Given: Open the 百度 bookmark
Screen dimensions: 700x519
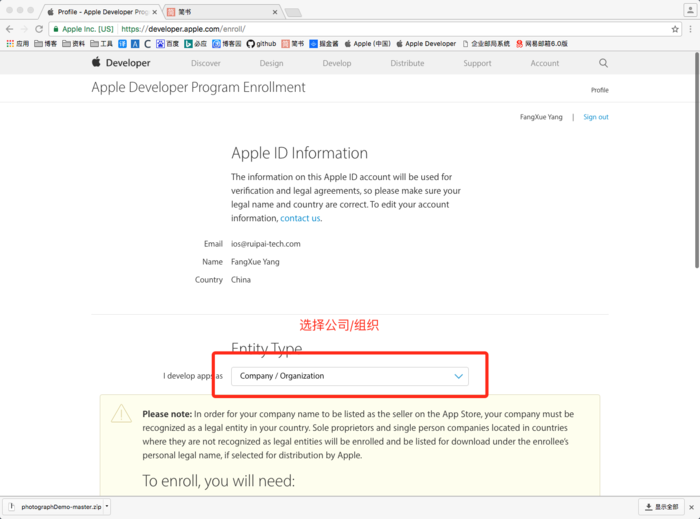Looking at the screenshot, I should click(167, 44).
